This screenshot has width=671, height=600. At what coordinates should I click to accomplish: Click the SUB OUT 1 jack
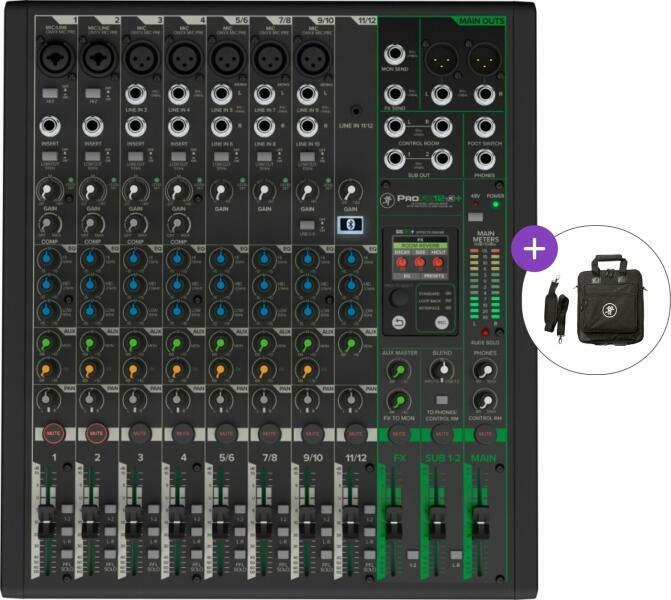pos(394,159)
